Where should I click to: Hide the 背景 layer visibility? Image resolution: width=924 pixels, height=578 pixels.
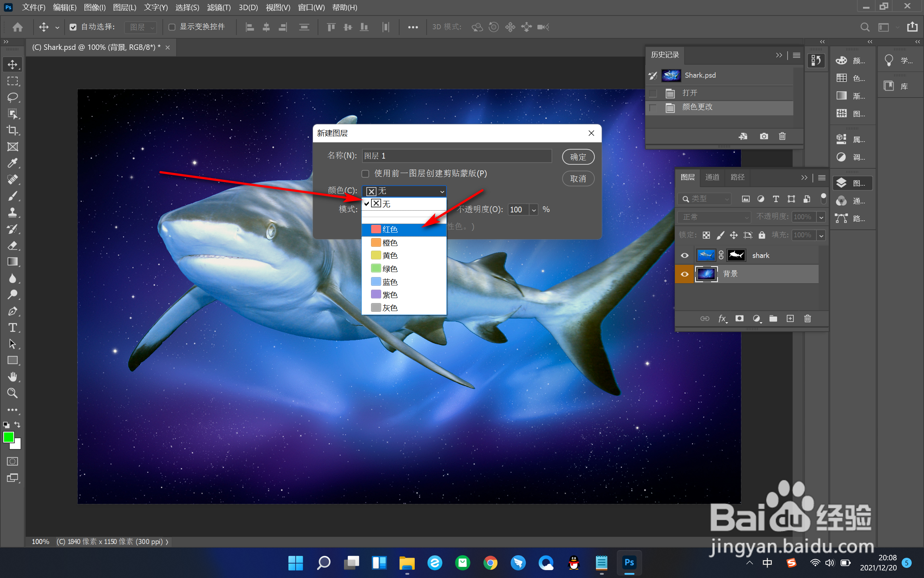click(x=685, y=274)
